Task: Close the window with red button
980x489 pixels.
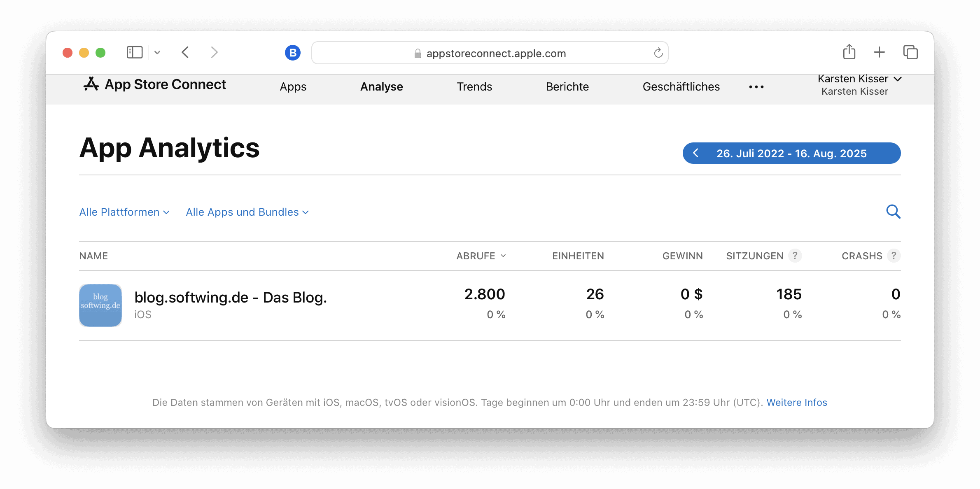Action: coord(68,53)
